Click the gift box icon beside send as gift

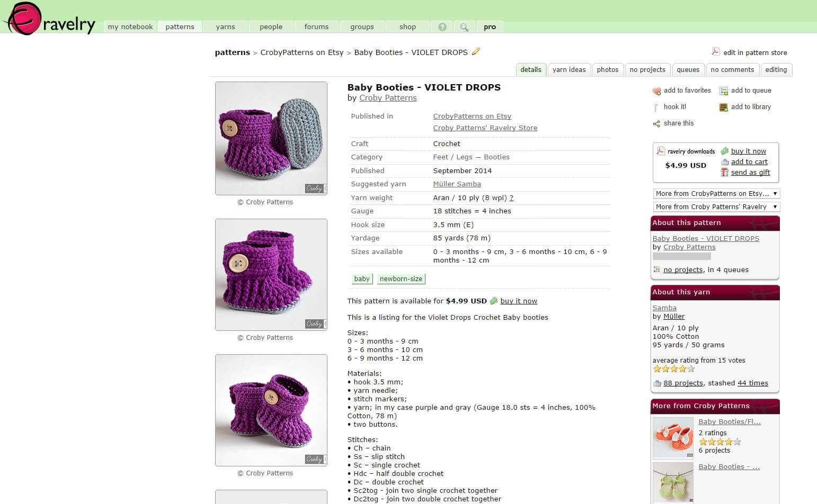725,173
